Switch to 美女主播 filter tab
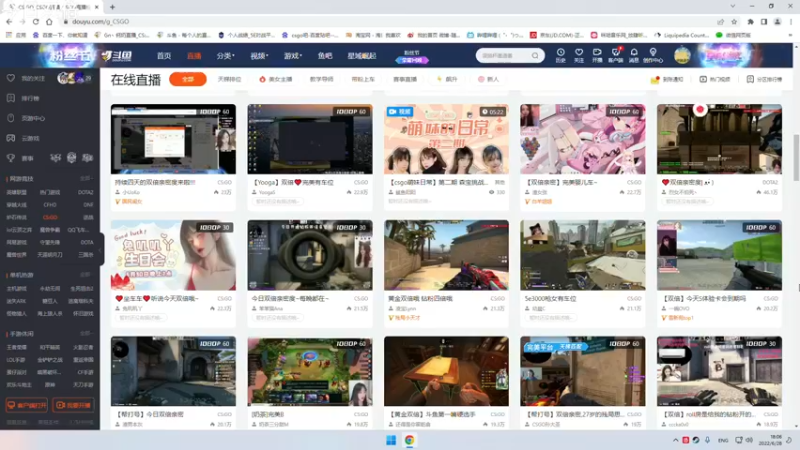This screenshot has height=450, width=800. coord(276,79)
